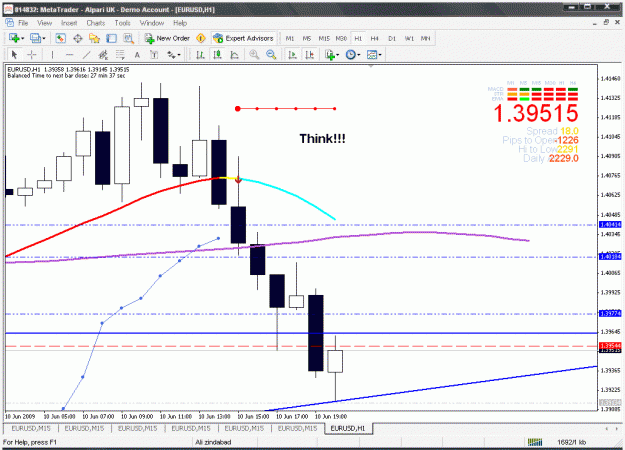Select the Cursor arrow tool

(14, 55)
